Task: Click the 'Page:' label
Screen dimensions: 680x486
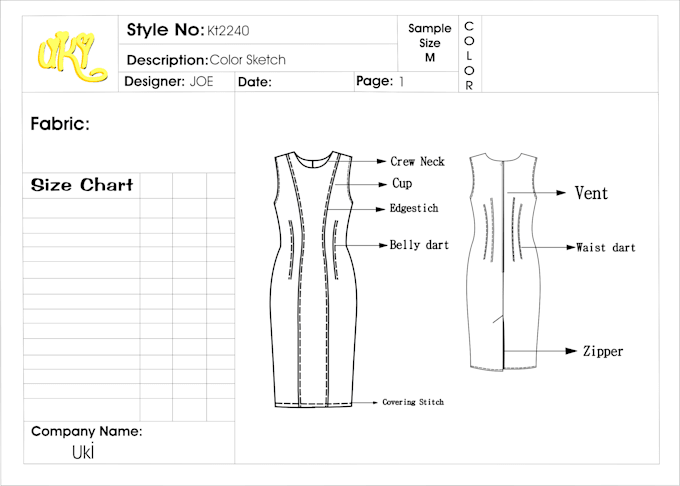Action: [375, 81]
